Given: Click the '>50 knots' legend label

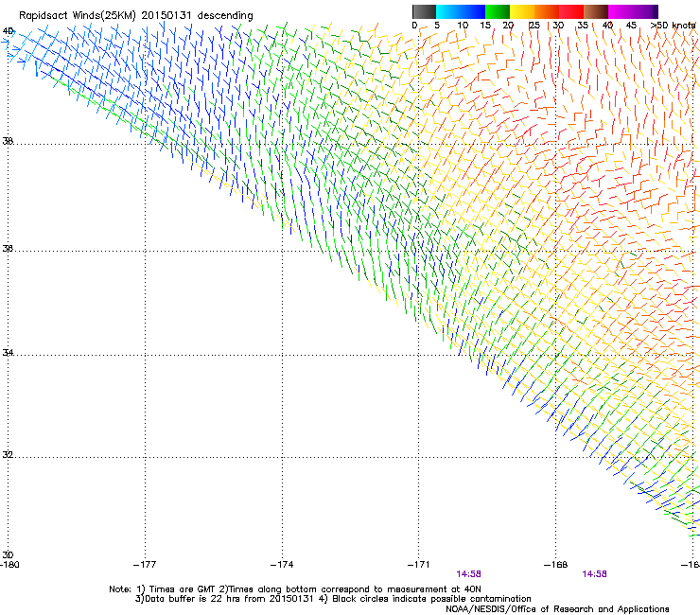Looking at the screenshot, I should tap(673, 26).
